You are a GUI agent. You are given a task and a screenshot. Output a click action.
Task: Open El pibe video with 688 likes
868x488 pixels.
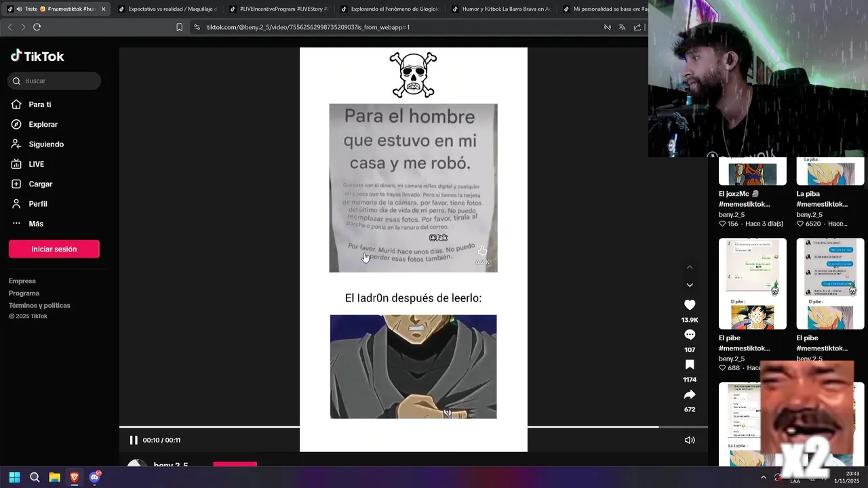(753, 284)
